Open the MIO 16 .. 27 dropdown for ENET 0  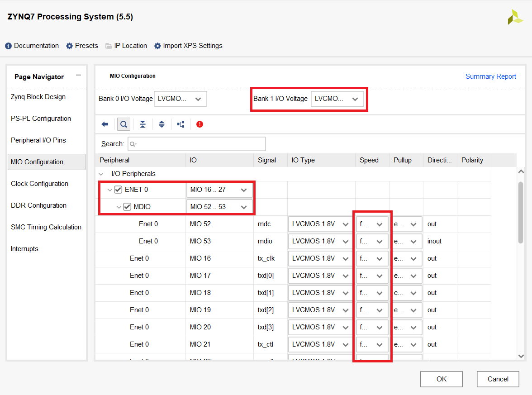point(245,190)
